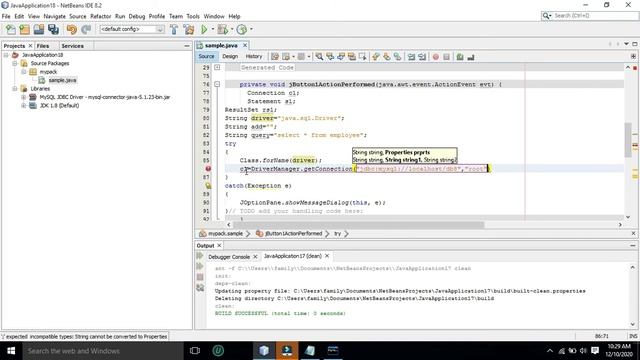Click the New Project toolbar icon
Image resolution: width=640 pixels, height=360 pixels.
point(25,29)
